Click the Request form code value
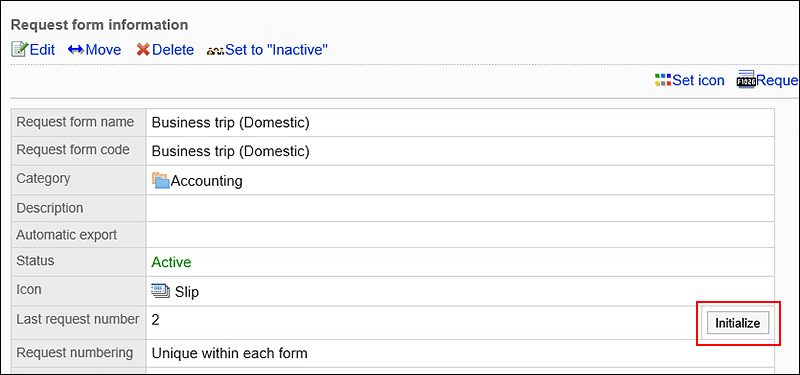This screenshot has height=375, width=800. (231, 152)
